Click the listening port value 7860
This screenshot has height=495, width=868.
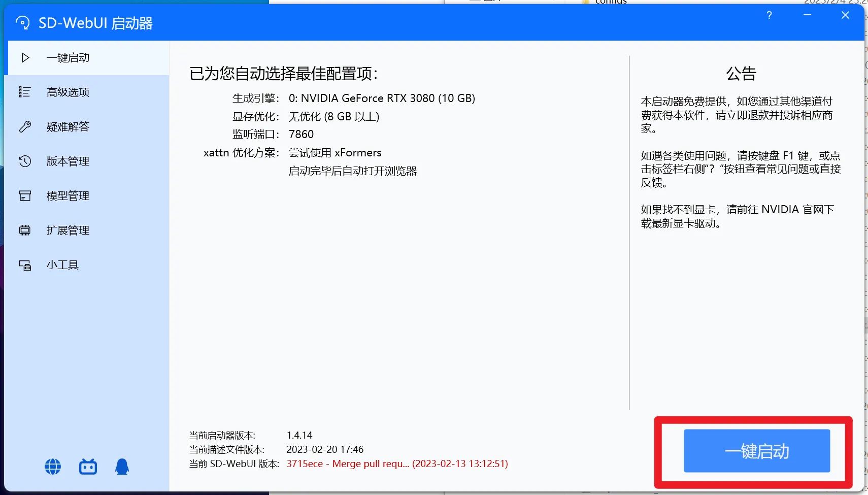[x=301, y=134]
